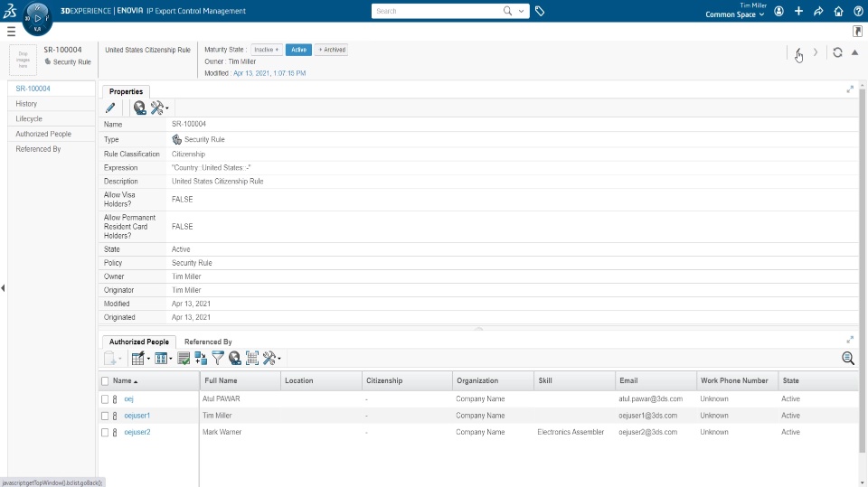Screen dimensions: 868x487
Task: Click the search magnifier icon
Action: click(507, 11)
